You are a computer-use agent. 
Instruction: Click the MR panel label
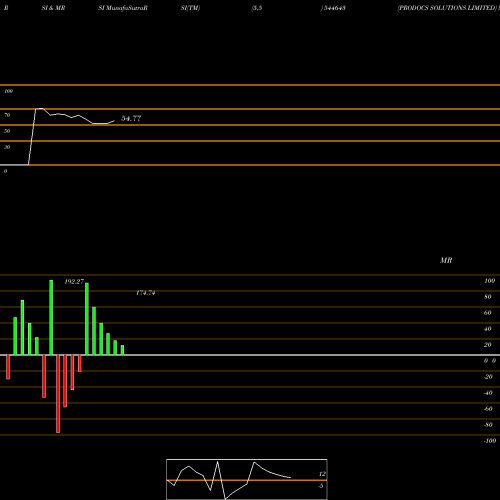[446, 260]
